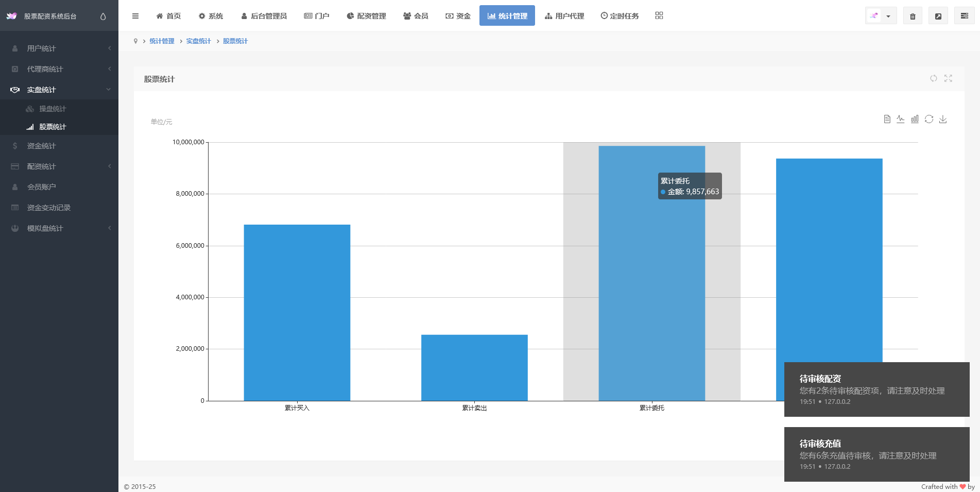Click the location pin breadcrumb icon
980x492 pixels.
pos(135,41)
